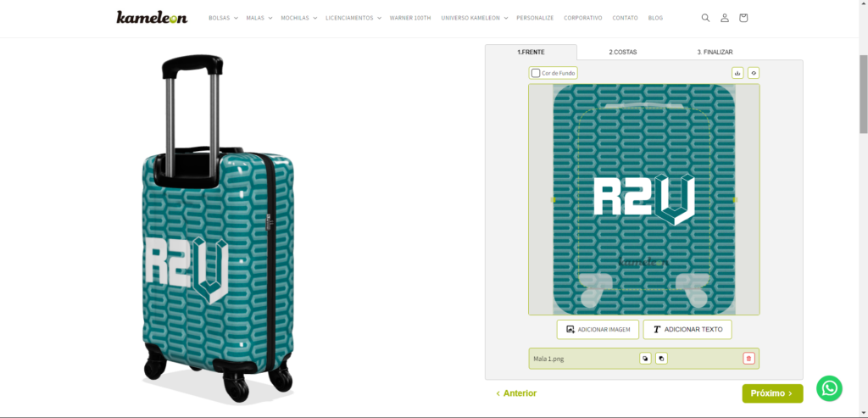The width and height of the screenshot is (868, 418).
Task: Open the site search icon
Action: pyautogui.click(x=705, y=18)
